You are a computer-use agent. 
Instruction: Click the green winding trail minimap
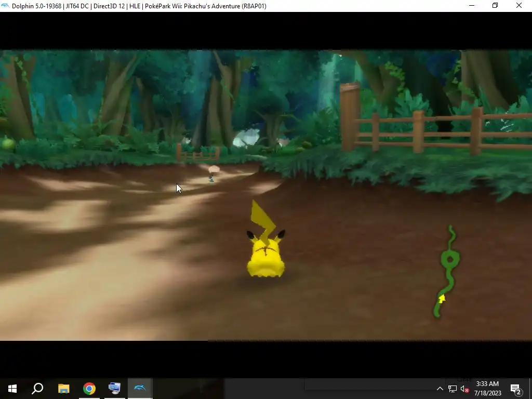click(447, 271)
